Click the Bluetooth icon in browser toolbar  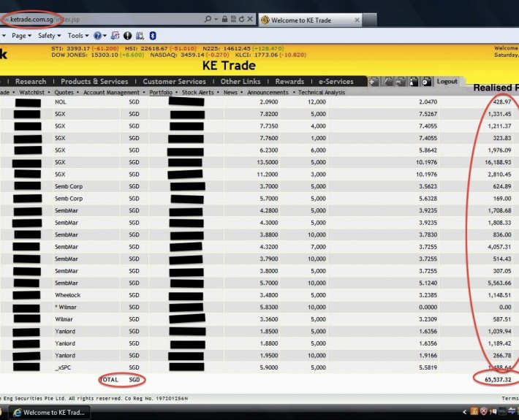coord(153,35)
